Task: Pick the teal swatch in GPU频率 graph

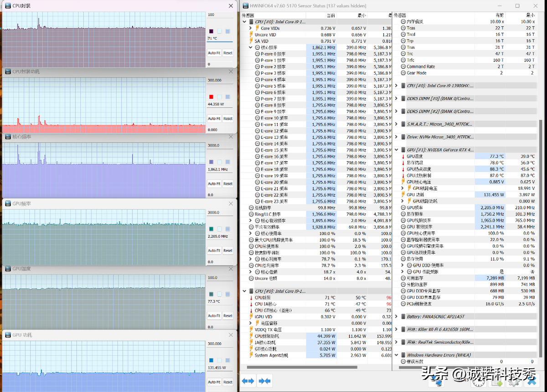Action: click(211, 229)
